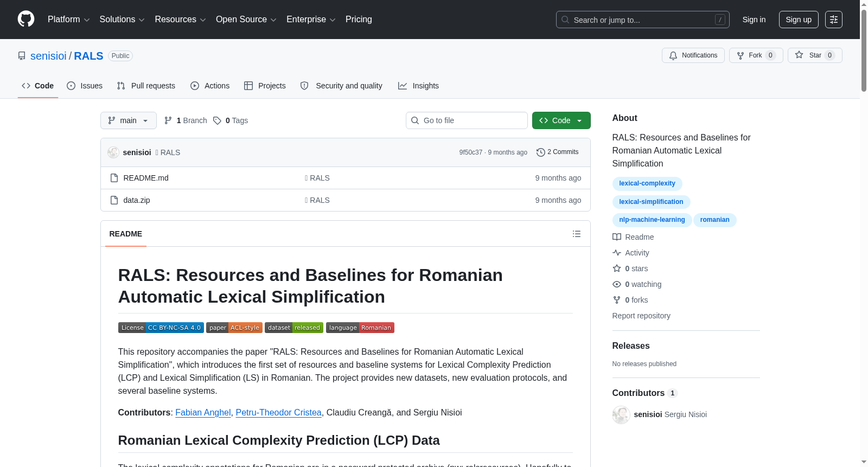Select the lexical-simplification topic tag
The image size is (868, 467).
(652, 202)
